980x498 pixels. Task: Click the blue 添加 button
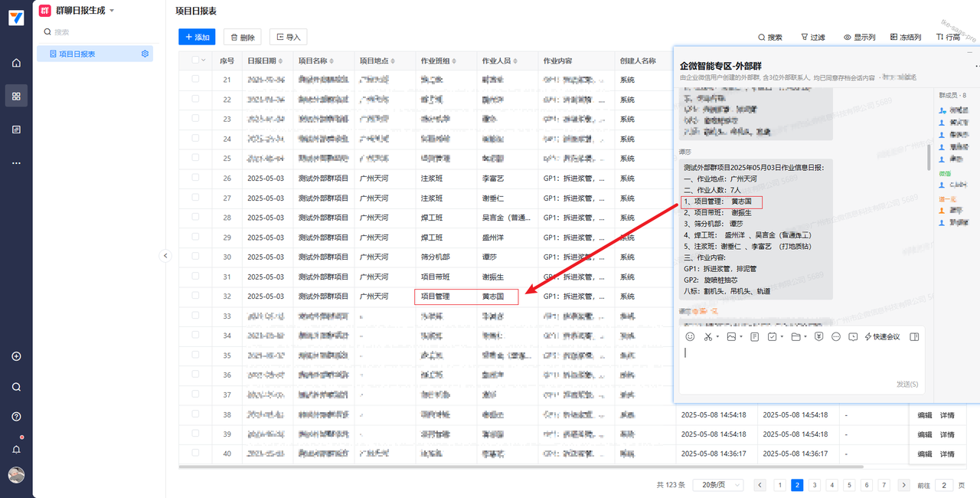197,37
